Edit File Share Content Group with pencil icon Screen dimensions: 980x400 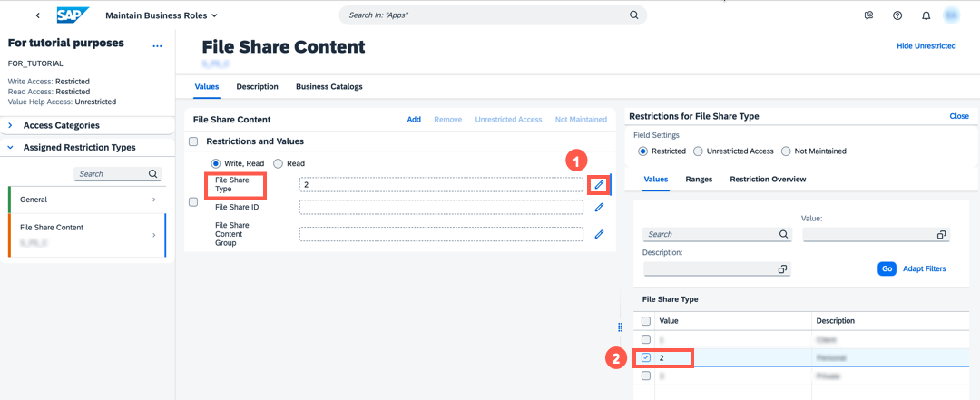[x=599, y=234]
